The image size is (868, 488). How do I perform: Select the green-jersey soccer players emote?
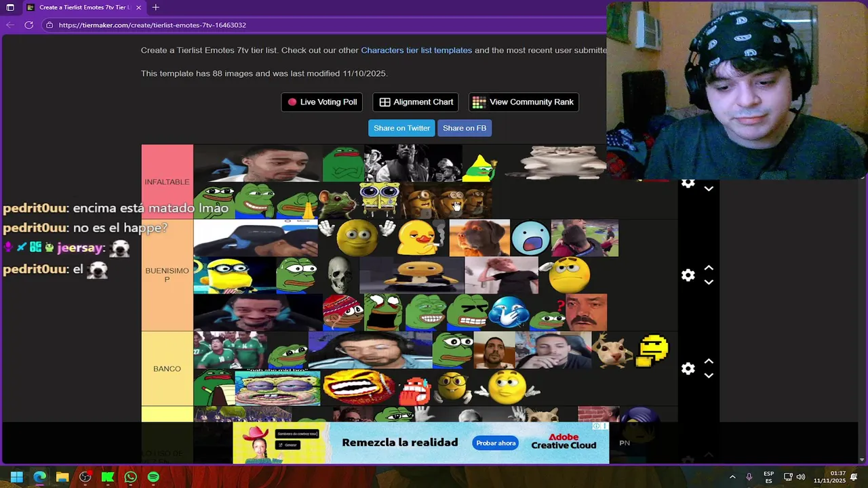230,350
